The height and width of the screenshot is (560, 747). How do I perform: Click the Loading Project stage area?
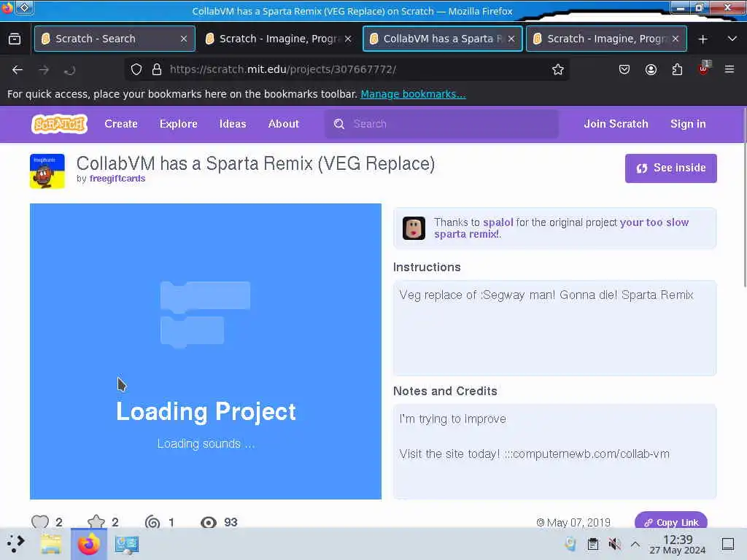click(205, 351)
